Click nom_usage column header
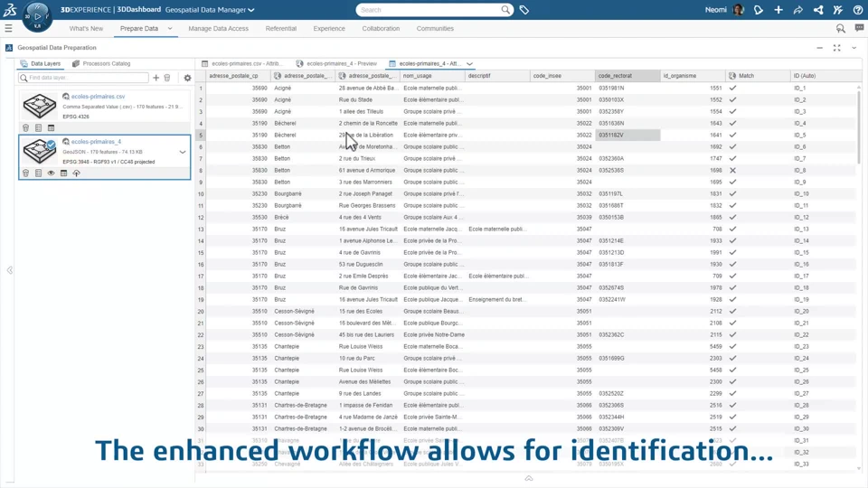This screenshot has height=488, width=868. tap(432, 76)
